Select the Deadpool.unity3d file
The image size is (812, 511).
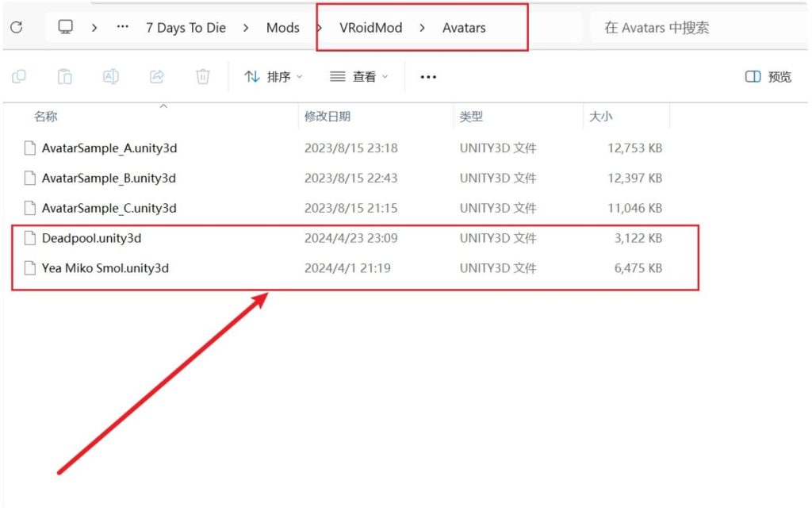pyautogui.click(x=91, y=238)
